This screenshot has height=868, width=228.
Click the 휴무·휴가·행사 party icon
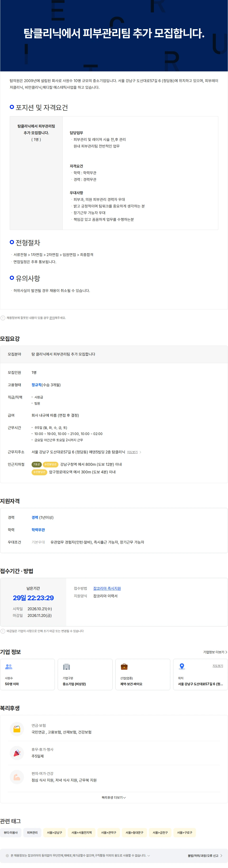tap(17, 753)
